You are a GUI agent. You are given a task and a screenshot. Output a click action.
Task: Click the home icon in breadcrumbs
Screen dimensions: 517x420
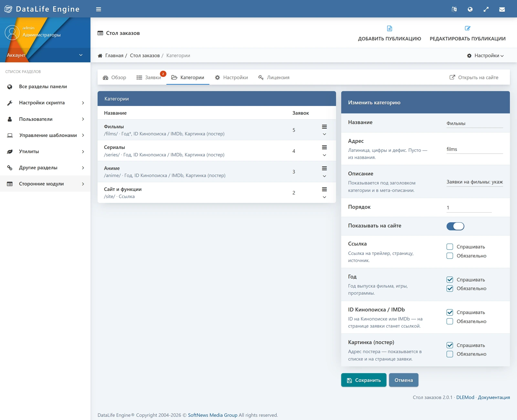tap(100, 56)
